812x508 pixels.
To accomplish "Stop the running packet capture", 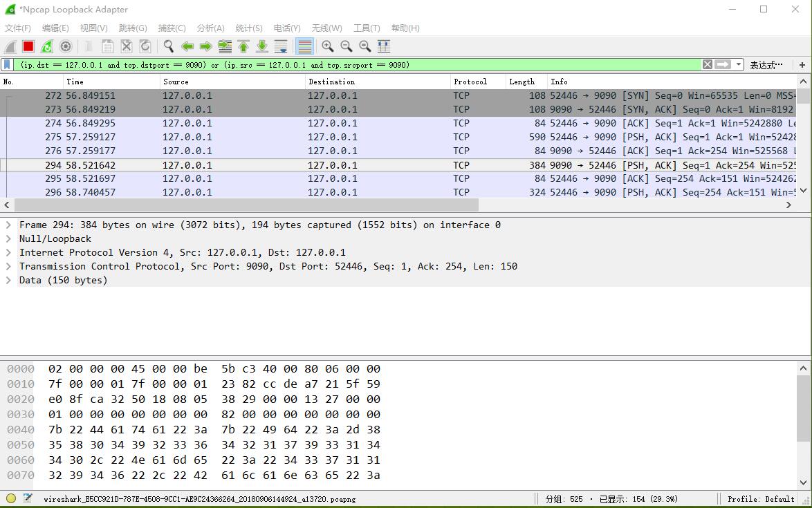I will (28, 46).
